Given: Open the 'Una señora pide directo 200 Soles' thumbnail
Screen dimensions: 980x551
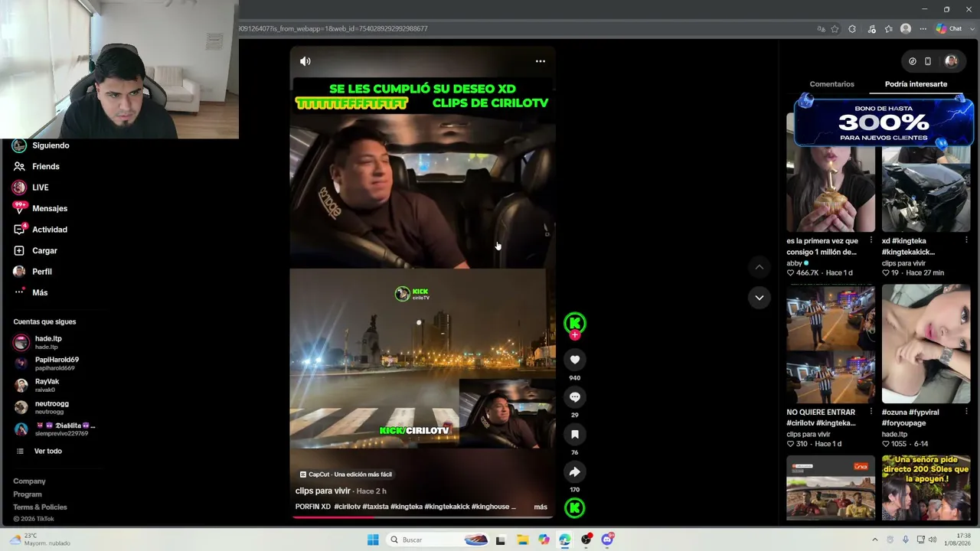Looking at the screenshot, I should (926, 488).
